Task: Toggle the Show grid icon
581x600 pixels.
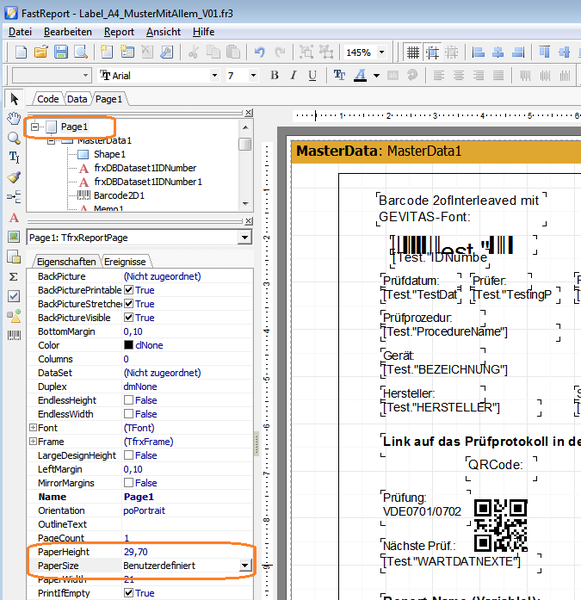Action: coord(413,52)
